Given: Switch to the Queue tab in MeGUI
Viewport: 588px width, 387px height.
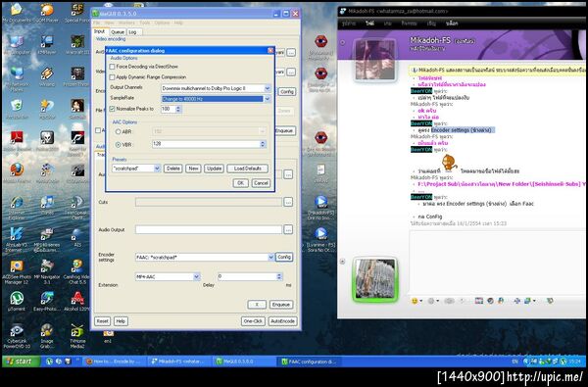Looking at the screenshot, I should click(x=118, y=32).
